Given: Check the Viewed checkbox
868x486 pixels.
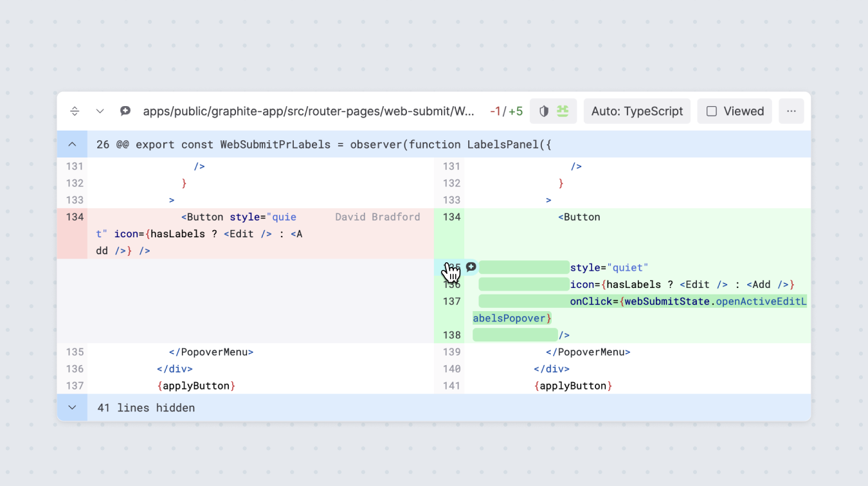Looking at the screenshot, I should coord(712,111).
